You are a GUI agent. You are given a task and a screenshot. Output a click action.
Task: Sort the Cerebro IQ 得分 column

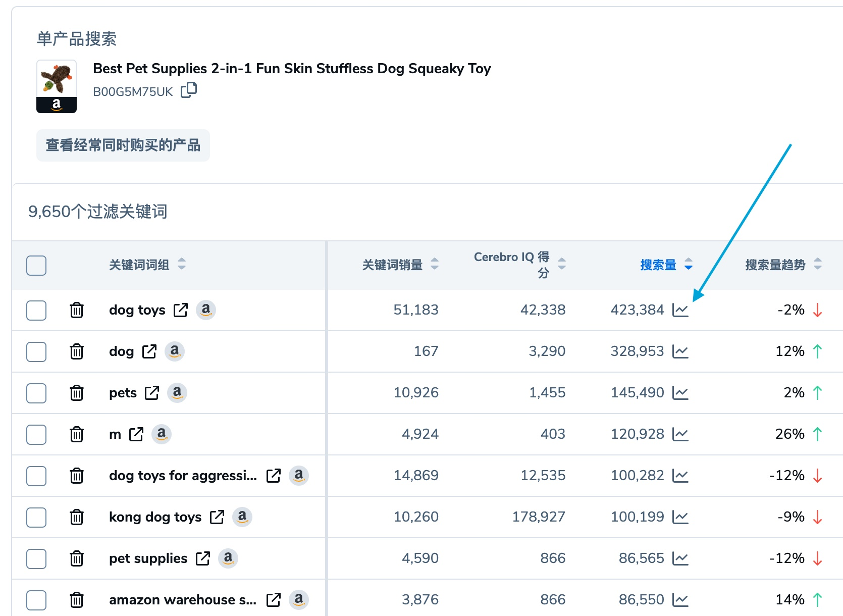pos(561,265)
